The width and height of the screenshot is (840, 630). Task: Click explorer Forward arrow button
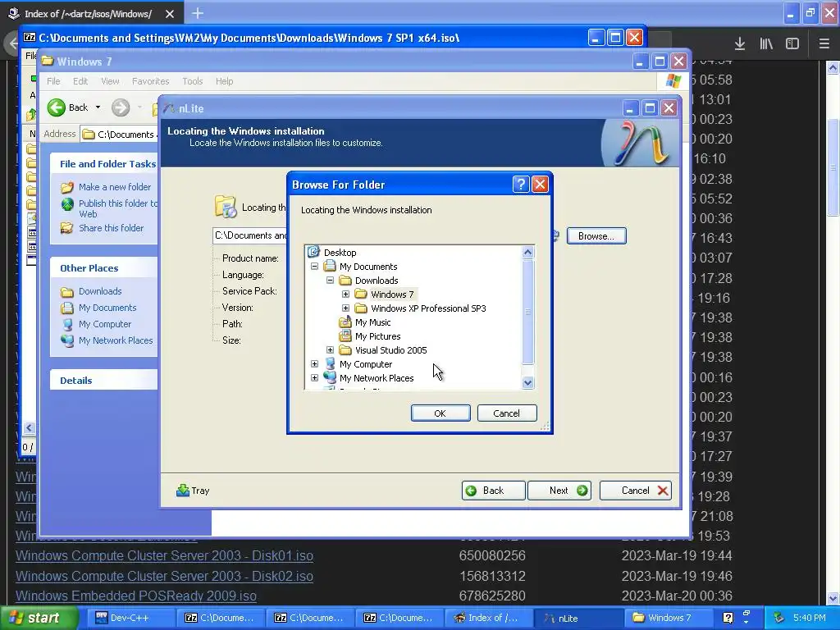pyautogui.click(x=121, y=107)
